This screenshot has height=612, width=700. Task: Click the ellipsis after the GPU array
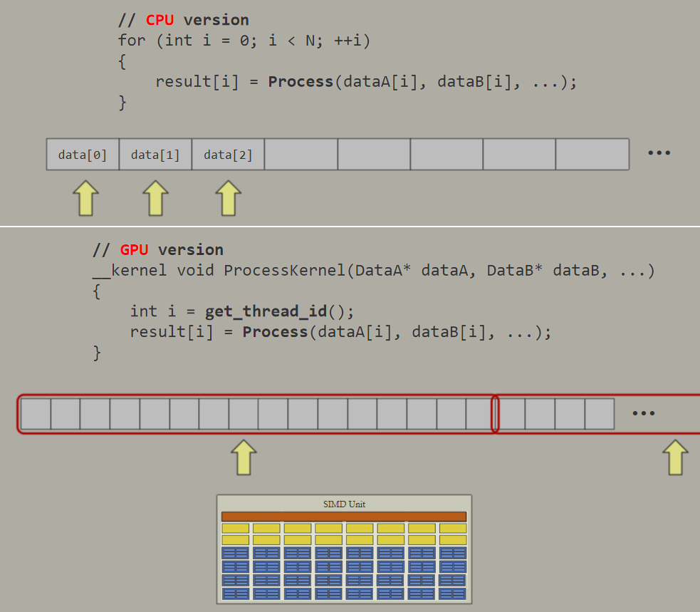point(644,413)
